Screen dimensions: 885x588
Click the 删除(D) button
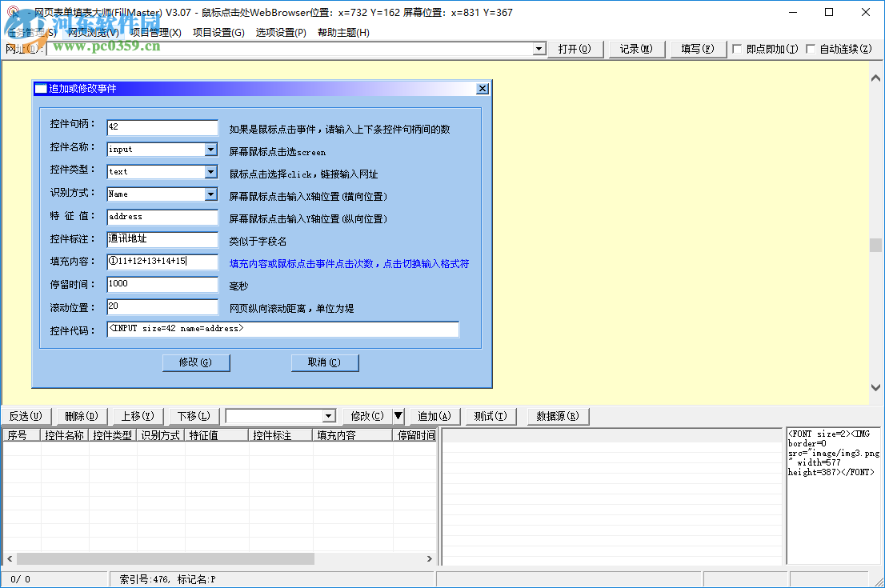click(x=81, y=416)
